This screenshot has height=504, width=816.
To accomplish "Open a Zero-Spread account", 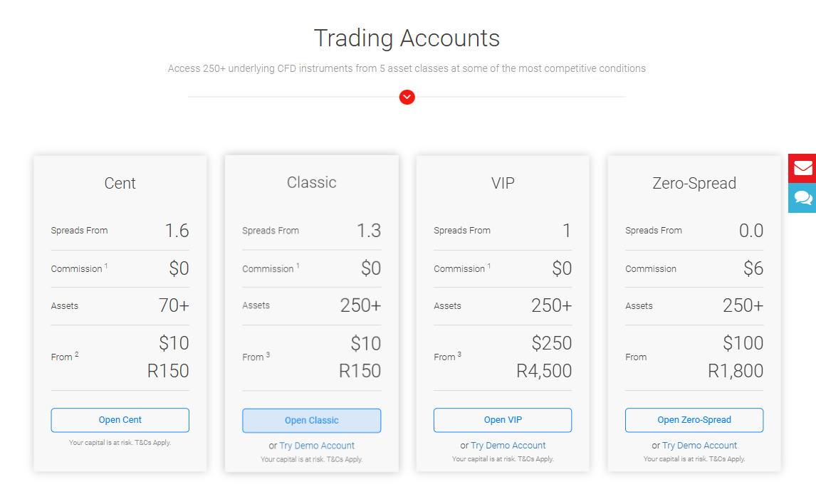I will point(694,420).
